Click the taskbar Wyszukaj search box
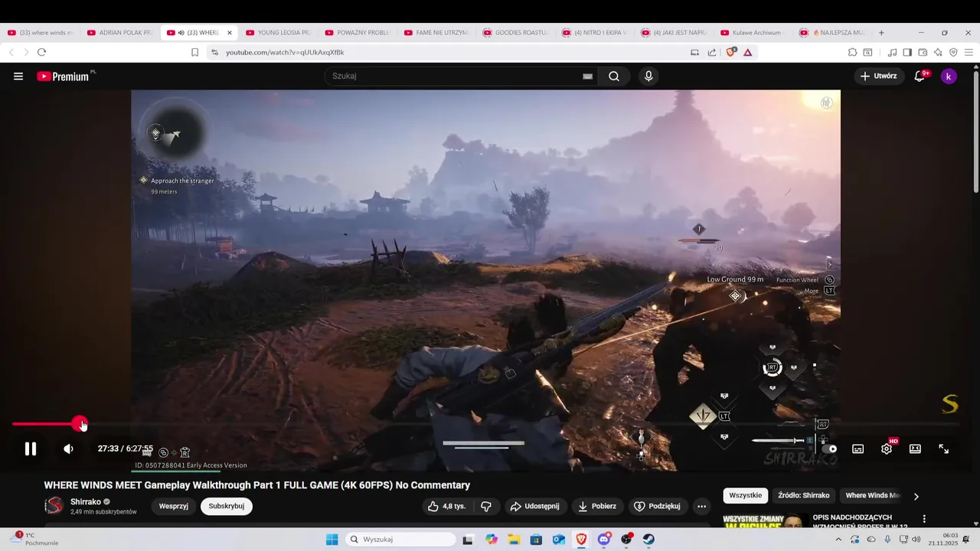This screenshot has width=980, height=551. pos(401,540)
